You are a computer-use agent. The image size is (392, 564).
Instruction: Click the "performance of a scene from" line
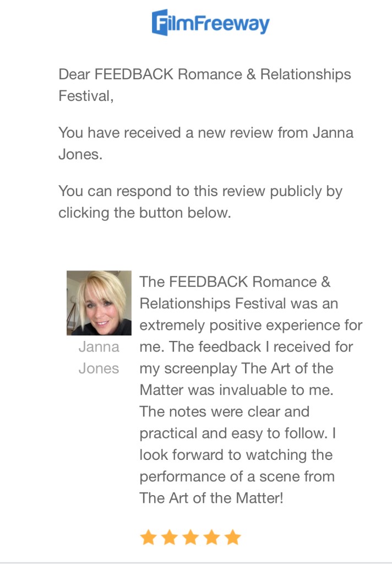[x=237, y=476]
